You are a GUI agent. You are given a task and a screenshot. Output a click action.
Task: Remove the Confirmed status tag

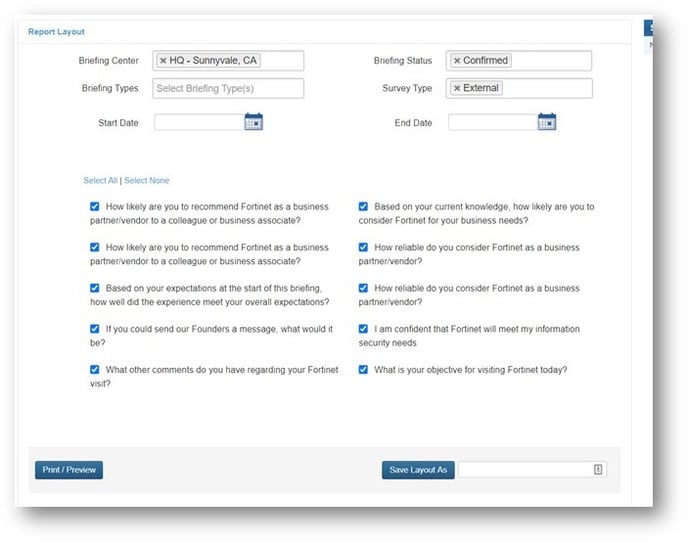click(457, 61)
